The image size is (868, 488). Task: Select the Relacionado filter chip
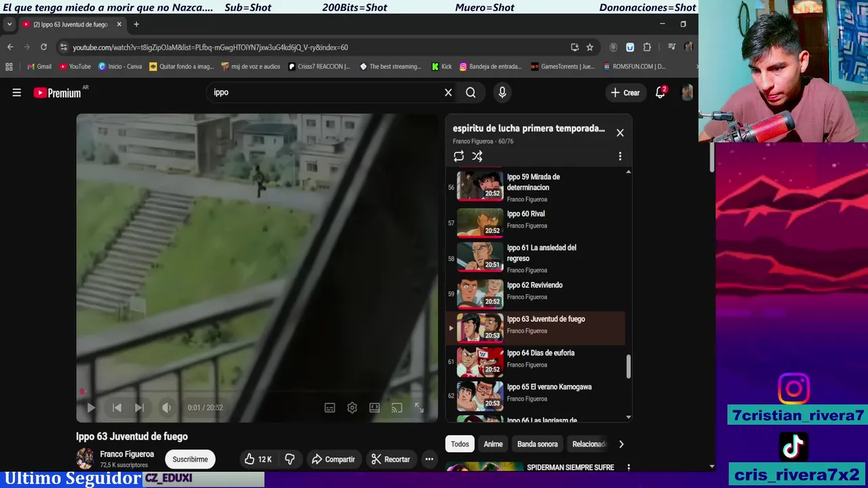click(x=589, y=444)
